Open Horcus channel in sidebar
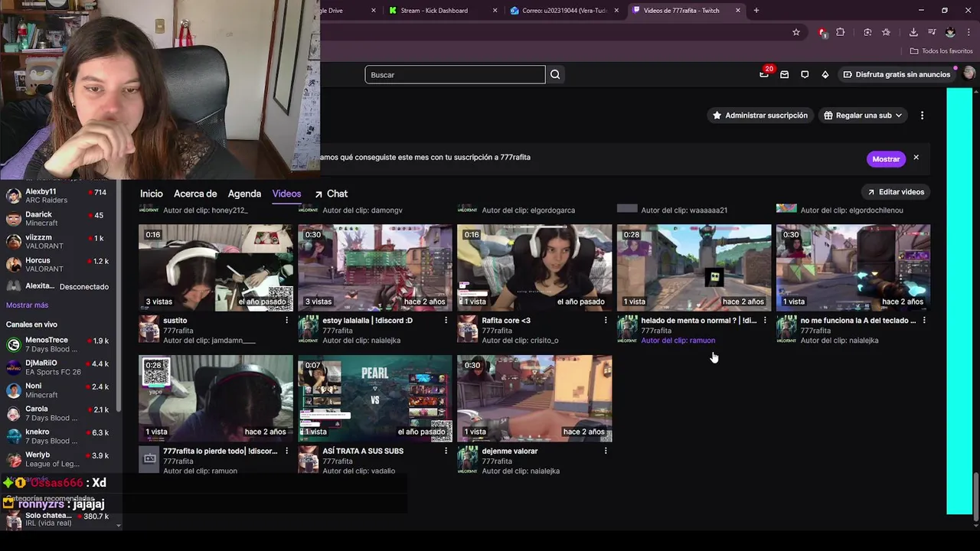 coord(57,265)
